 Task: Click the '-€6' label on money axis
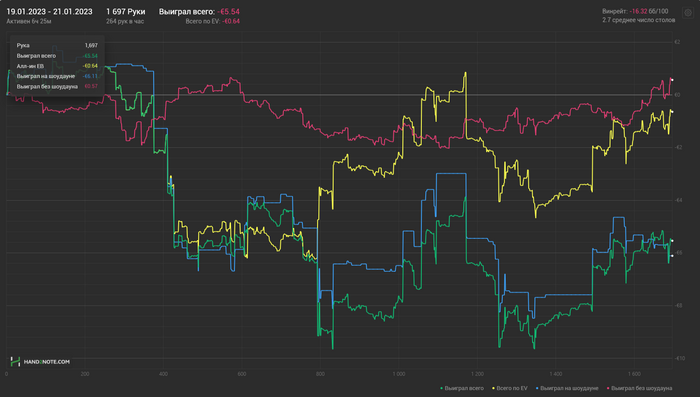coord(677,253)
